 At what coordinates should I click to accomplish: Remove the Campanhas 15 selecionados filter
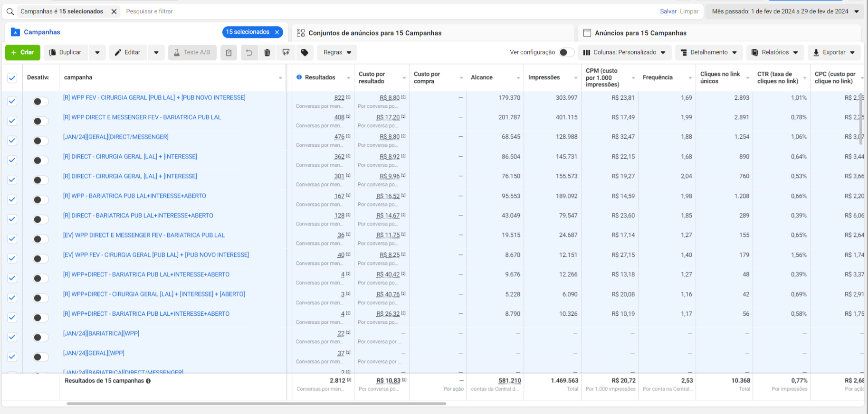[114, 11]
